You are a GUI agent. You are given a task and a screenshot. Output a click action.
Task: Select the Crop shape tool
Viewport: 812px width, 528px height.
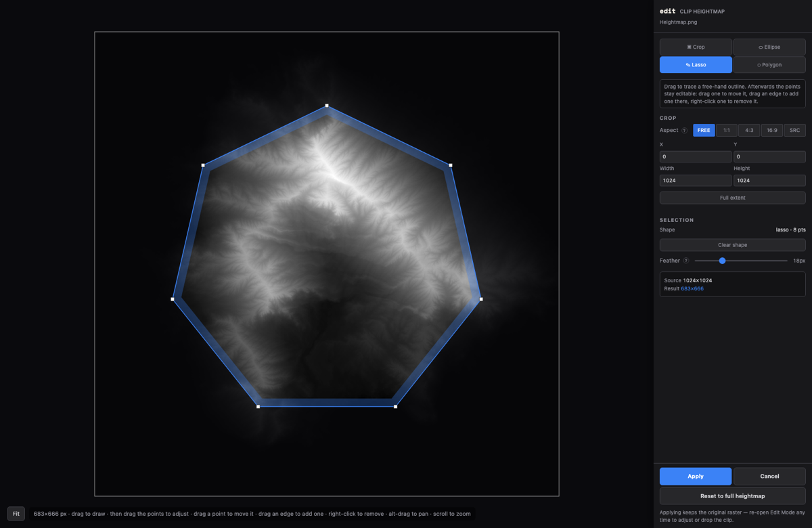click(x=696, y=47)
